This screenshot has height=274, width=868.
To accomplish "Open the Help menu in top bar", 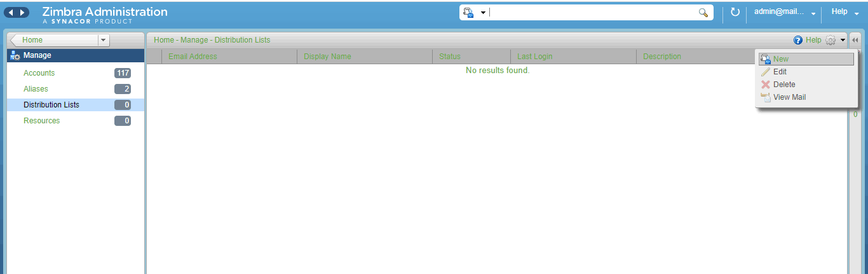I will click(x=844, y=12).
